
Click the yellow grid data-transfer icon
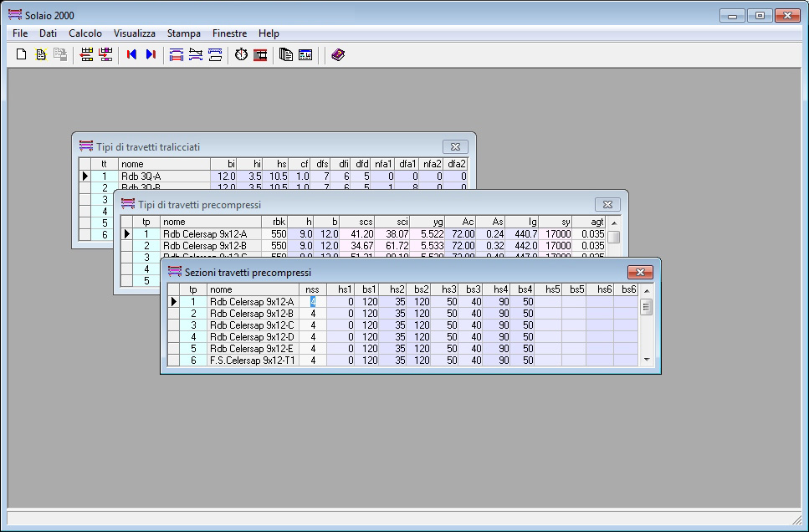pyautogui.click(x=87, y=54)
